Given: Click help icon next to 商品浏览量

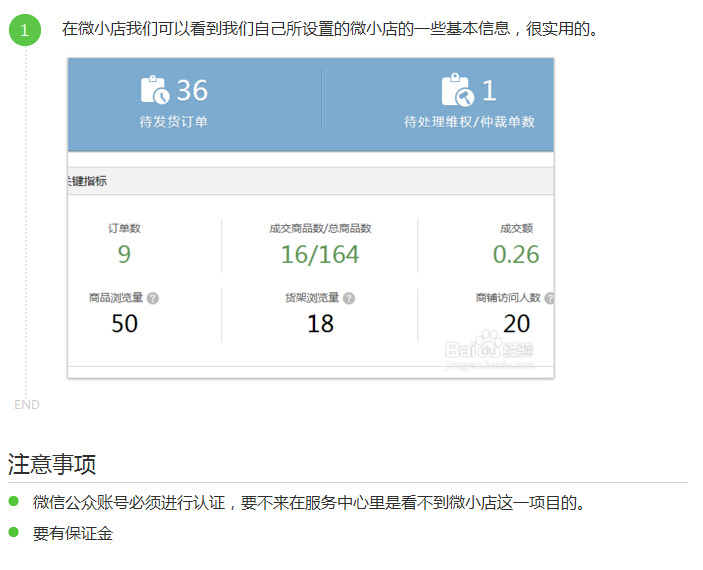Looking at the screenshot, I should tap(153, 298).
